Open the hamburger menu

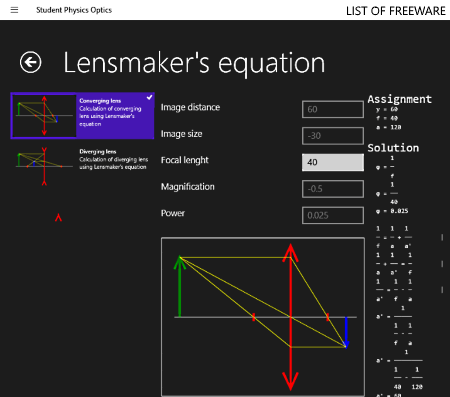coord(14,10)
